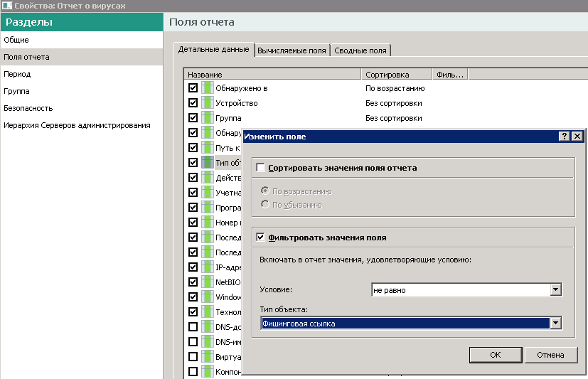Click the report icon in window title bar
588x379 pixels.
point(6,6)
